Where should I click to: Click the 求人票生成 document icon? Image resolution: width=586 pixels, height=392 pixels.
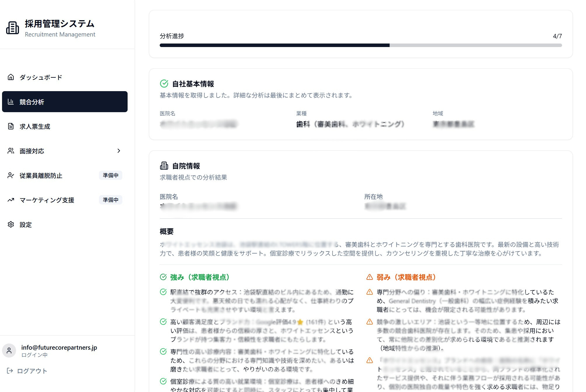click(x=11, y=126)
